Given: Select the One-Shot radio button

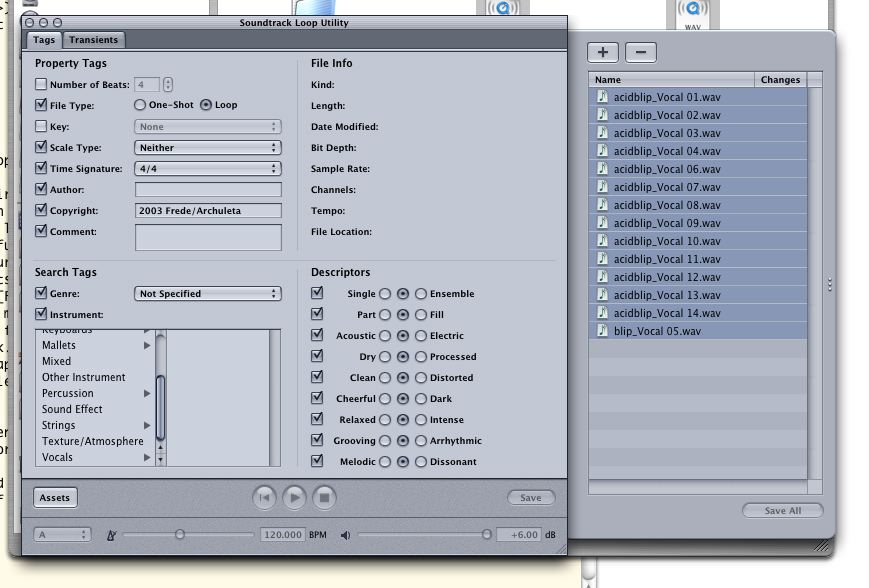Looking at the screenshot, I should (x=140, y=105).
